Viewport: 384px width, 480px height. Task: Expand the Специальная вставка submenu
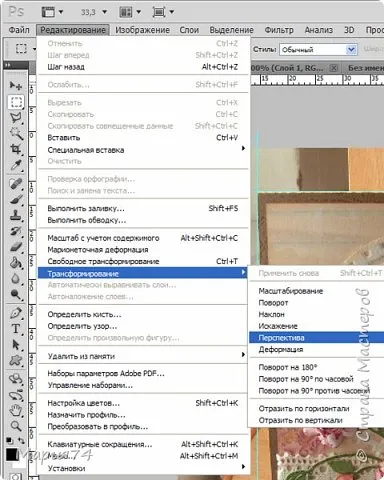[143, 150]
